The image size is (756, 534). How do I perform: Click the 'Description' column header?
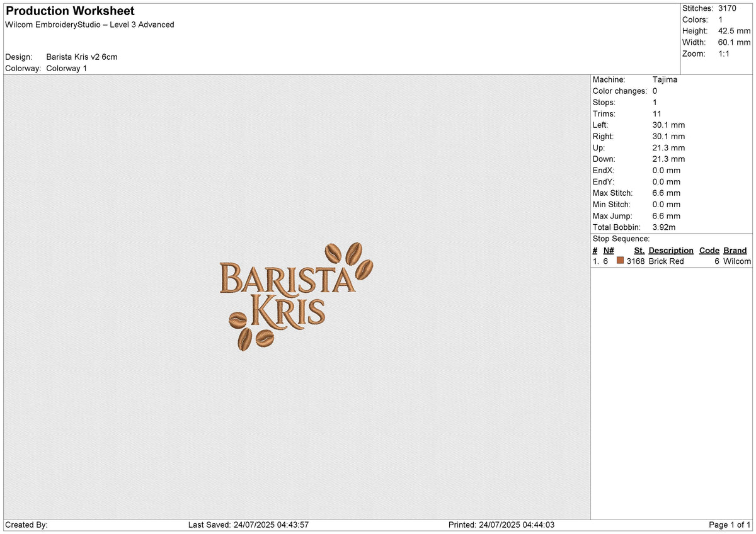pos(671,250)
